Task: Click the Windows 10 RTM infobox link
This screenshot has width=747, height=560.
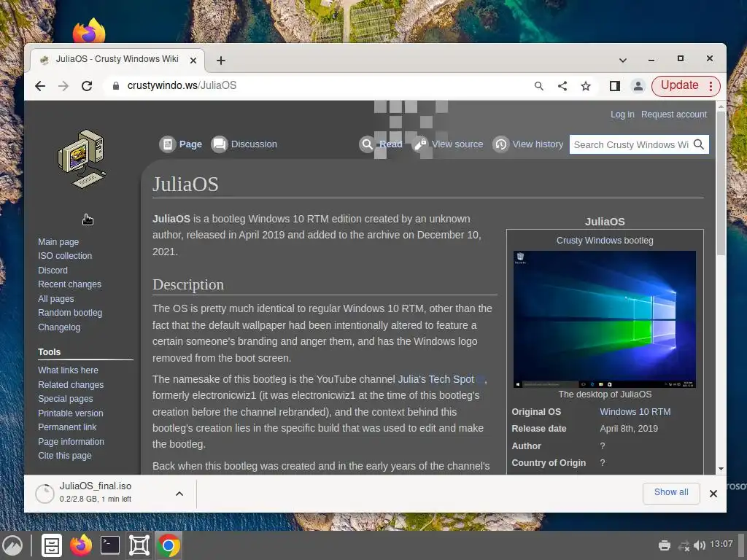Action: click(x=635, y=411)
